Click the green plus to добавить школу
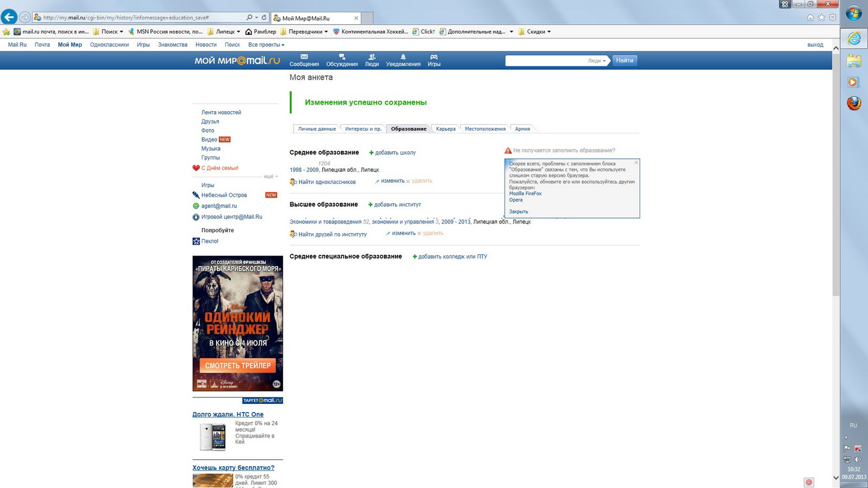The width and height of the screenshot is (868, 488). coord(371,153)
